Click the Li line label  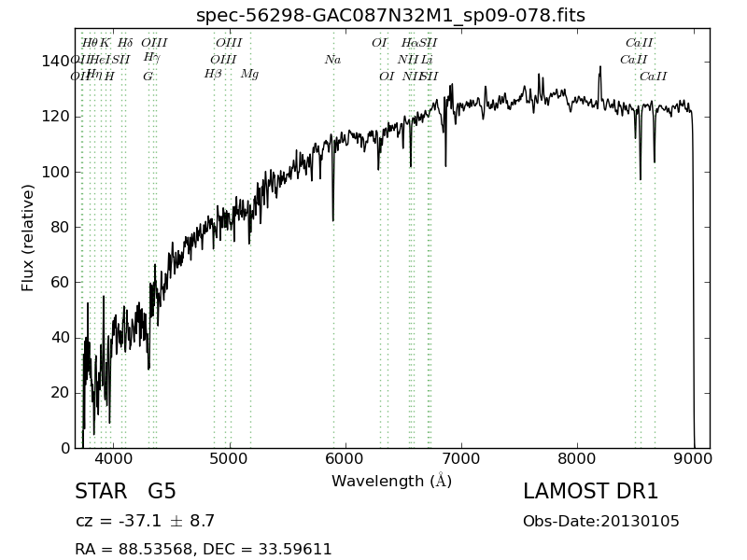[427, 60]
